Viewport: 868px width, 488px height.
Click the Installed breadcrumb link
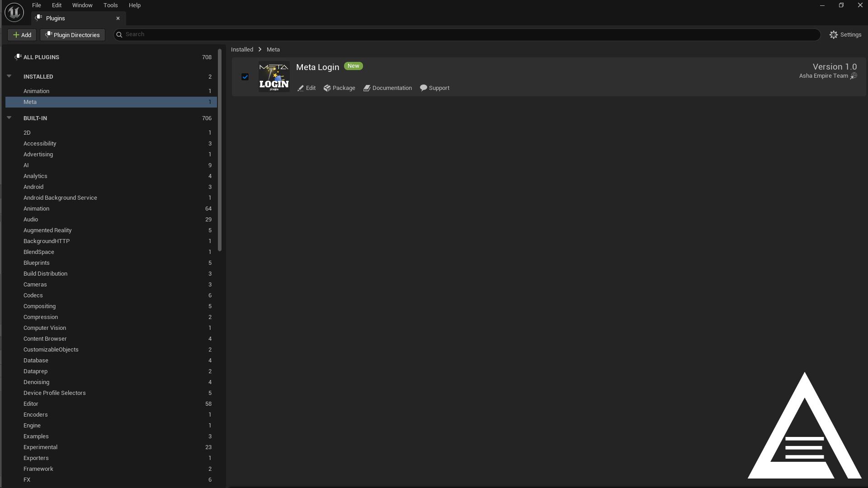242,50
